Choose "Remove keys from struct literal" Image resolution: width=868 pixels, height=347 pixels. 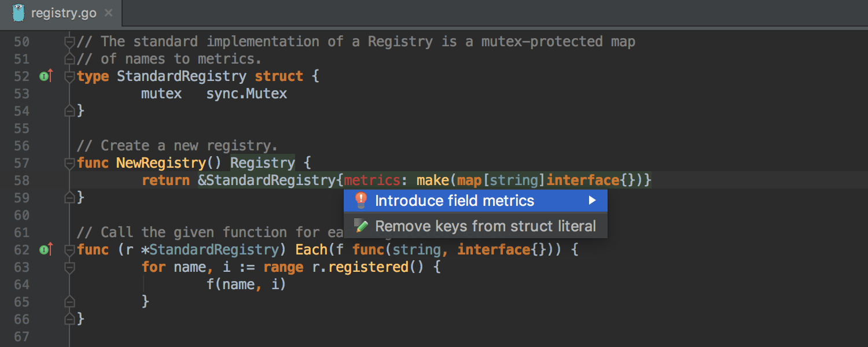tap(485, 226)
